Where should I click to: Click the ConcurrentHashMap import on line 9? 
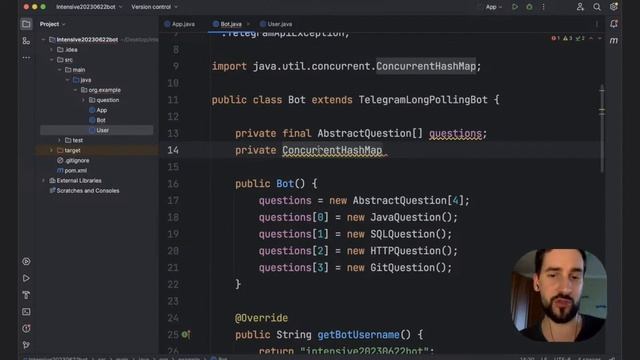coord(426,67)
